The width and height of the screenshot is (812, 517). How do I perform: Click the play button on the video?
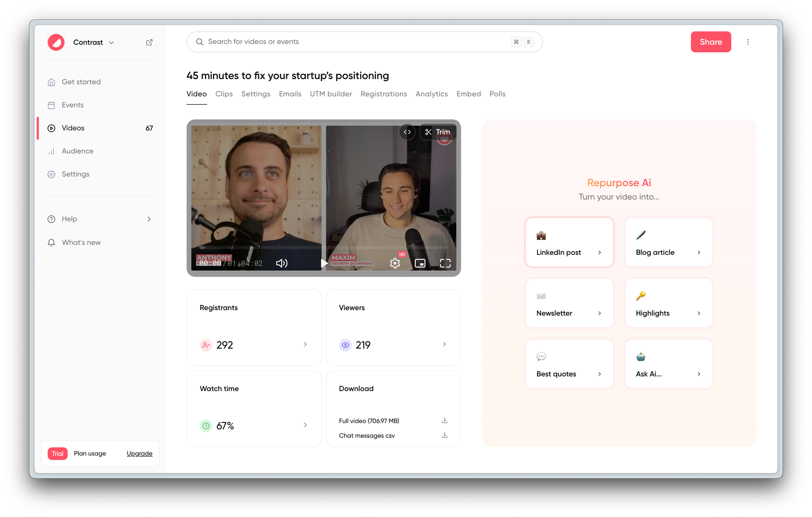(x=324, y=263)
